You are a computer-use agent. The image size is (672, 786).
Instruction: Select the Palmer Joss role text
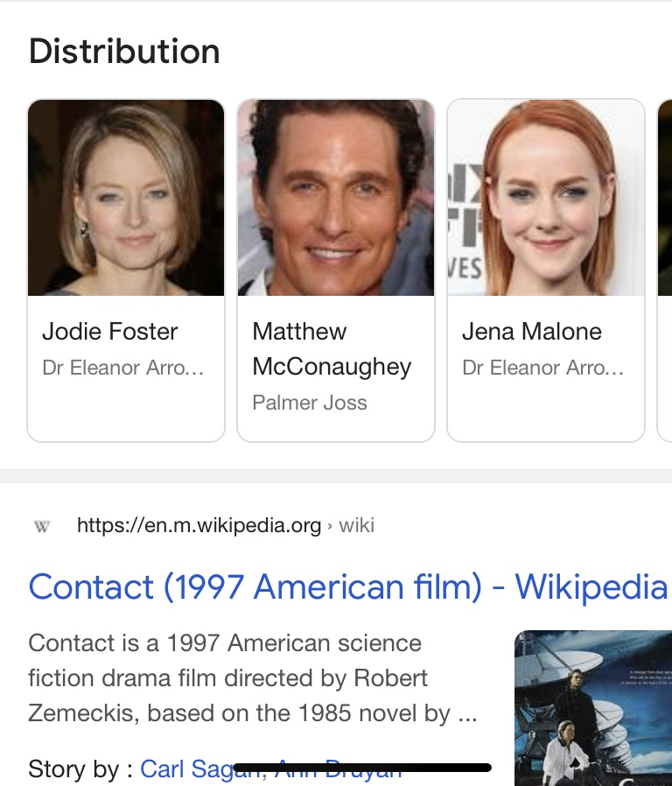coord(310,404)
